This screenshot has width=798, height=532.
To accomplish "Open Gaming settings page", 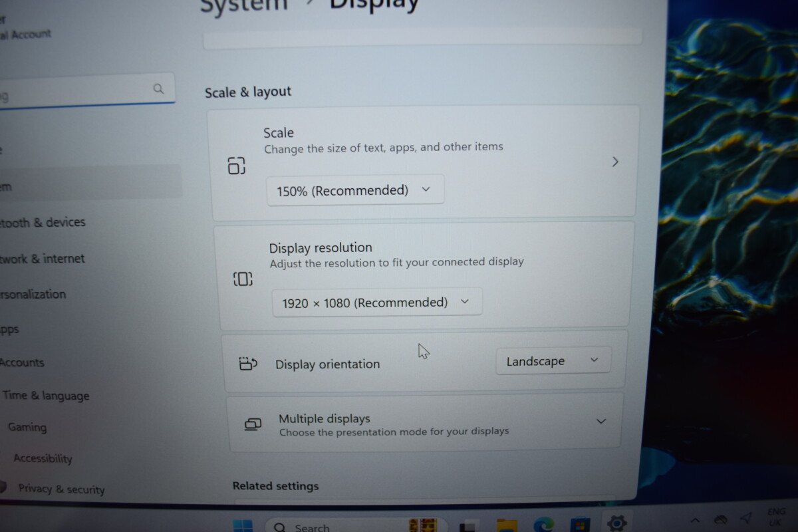I will point(27,427).
